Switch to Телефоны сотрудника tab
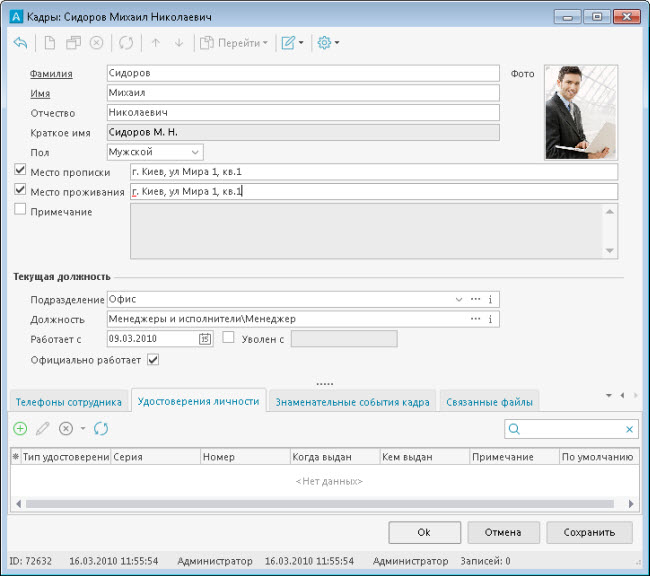This screenshot has width=650, height=576. coord(69,402)
